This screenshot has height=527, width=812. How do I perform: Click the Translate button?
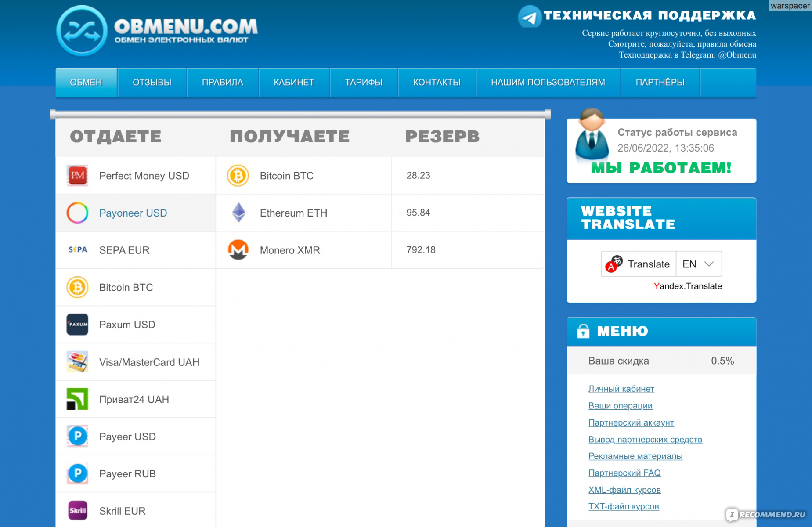click(639, 264)
